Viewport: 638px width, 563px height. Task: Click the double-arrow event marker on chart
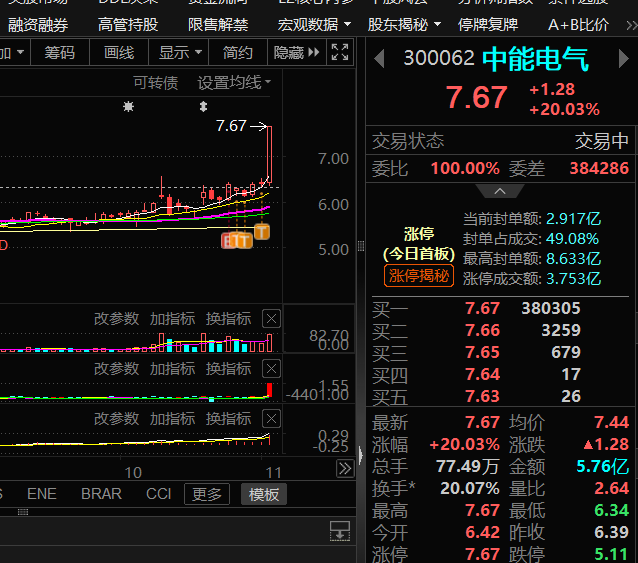(203, 107)
